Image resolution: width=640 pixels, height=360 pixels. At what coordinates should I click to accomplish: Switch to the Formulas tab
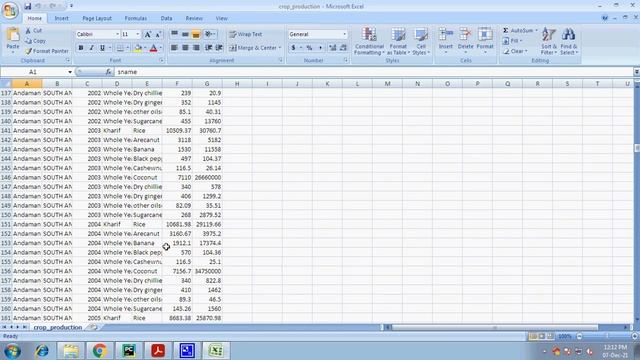pyautogui.click(x=136, y=18)
